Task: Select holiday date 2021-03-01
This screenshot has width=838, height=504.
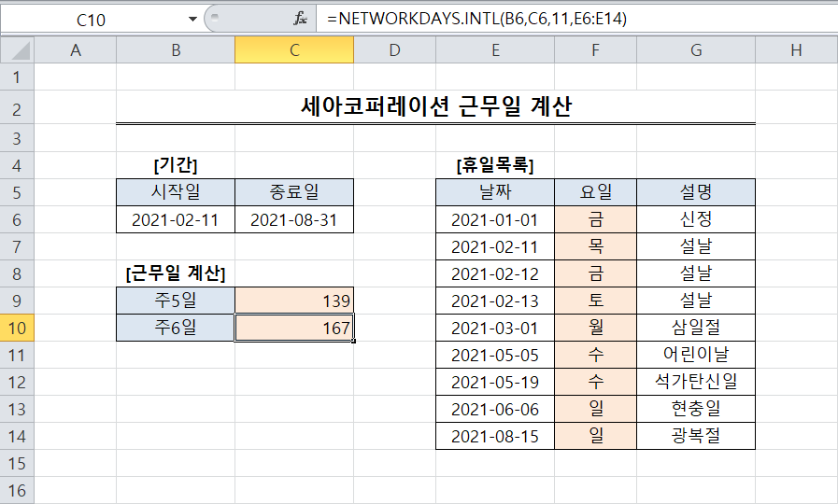Action: coord(495,328)
